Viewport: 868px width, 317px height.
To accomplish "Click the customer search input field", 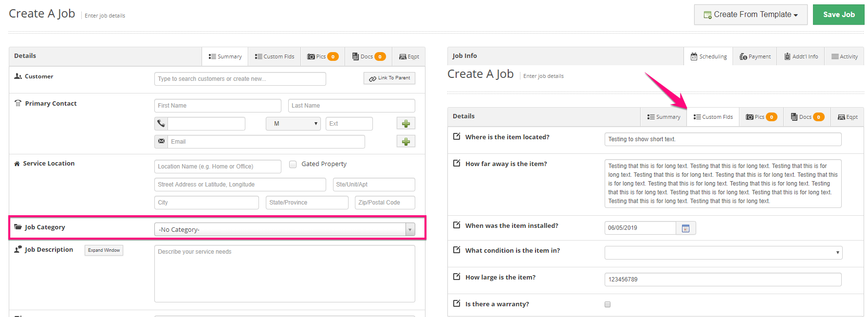I will [x=240, y=79].
